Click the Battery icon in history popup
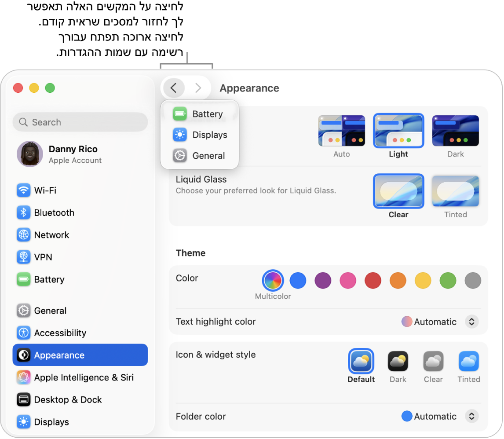Image resolution: width=504 pixels, height=439 pixels. [180, 114]
